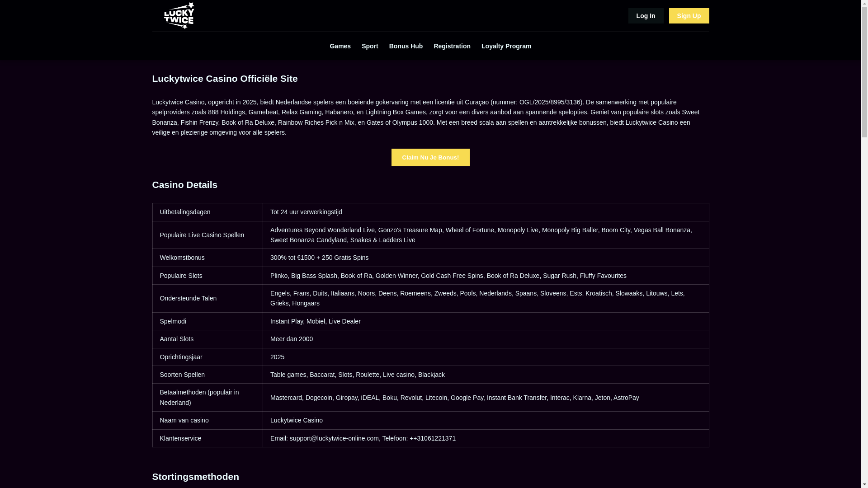Click the Sign Up button
Screen dimensions: 868x488
tap(689, 16)
